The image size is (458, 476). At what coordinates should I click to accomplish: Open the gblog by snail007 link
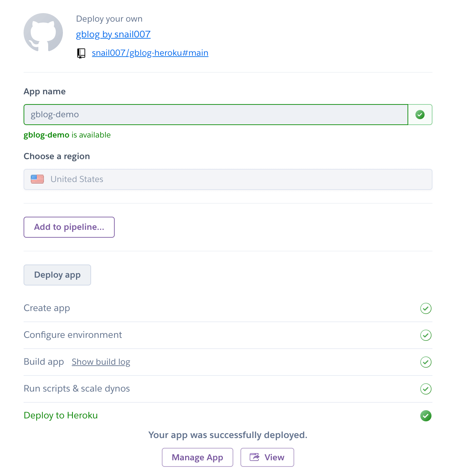tap(113, 34)
